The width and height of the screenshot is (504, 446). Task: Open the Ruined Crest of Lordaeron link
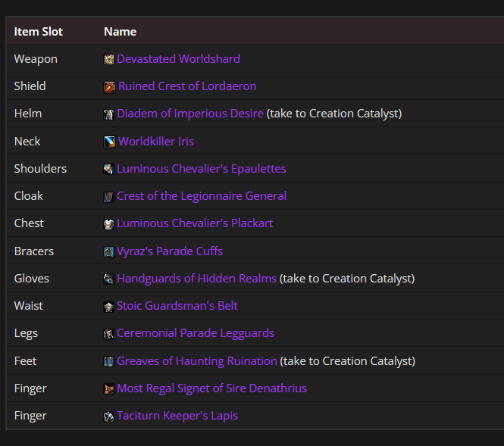187,86
